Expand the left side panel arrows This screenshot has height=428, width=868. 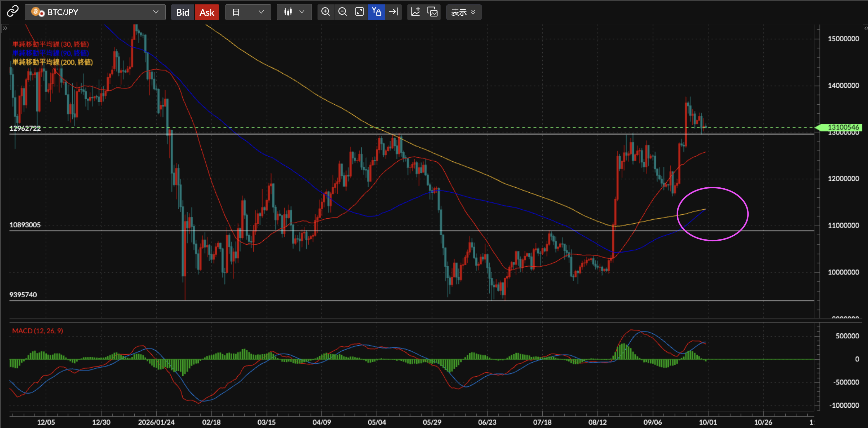click(5, 28)
